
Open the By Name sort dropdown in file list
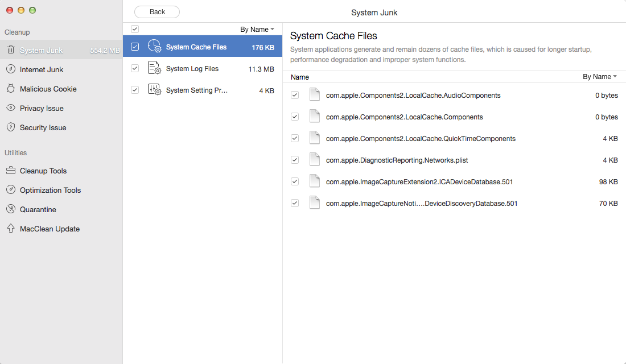pyautogui.click(x=599, y=77)
